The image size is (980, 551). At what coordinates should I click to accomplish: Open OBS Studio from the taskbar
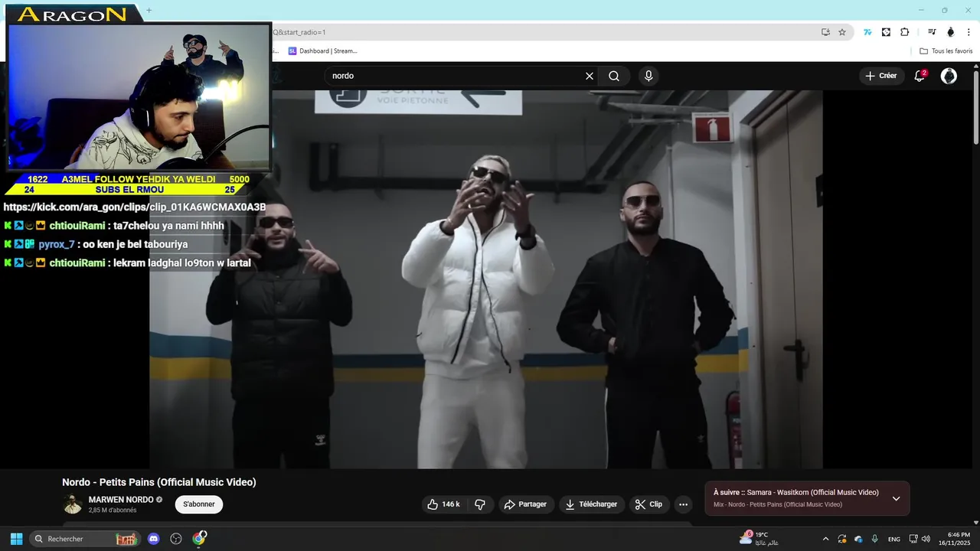point(176,539)
